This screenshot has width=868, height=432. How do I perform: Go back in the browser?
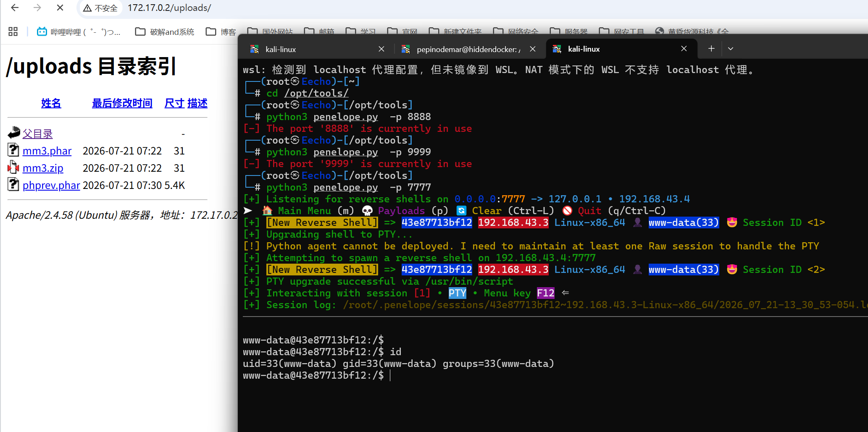(15, 8)
